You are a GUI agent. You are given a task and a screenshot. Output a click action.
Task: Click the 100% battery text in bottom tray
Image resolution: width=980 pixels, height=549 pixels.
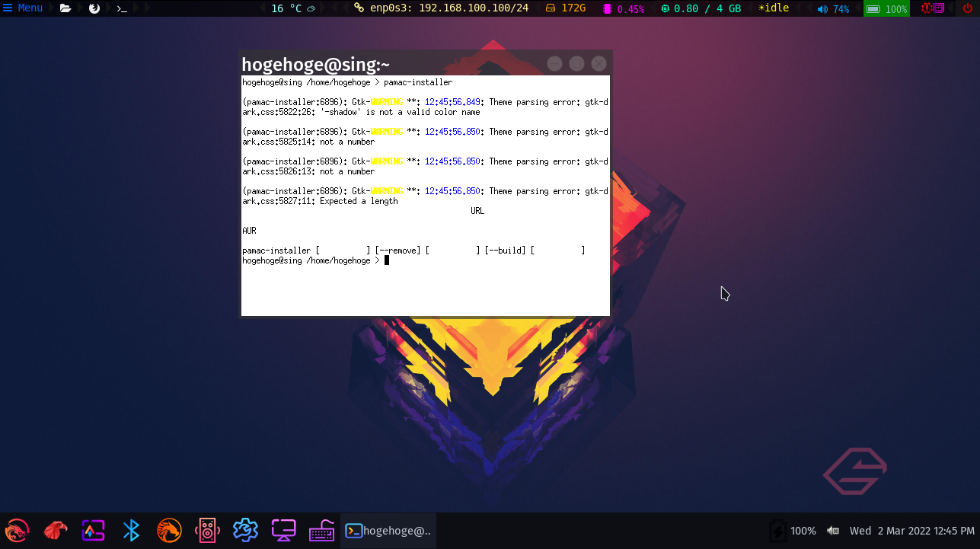click(803, 531)
